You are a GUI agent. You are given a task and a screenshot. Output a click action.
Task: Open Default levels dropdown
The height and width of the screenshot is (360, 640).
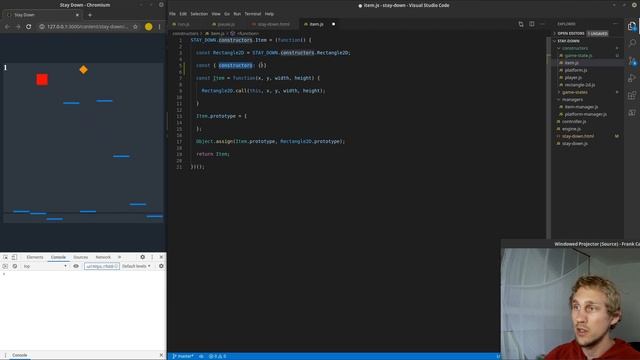(x=136, y=266)
